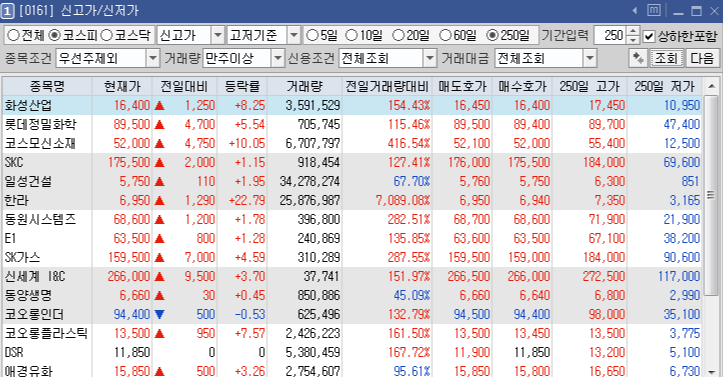Select the DSR stock name

(x=14, y=352)
